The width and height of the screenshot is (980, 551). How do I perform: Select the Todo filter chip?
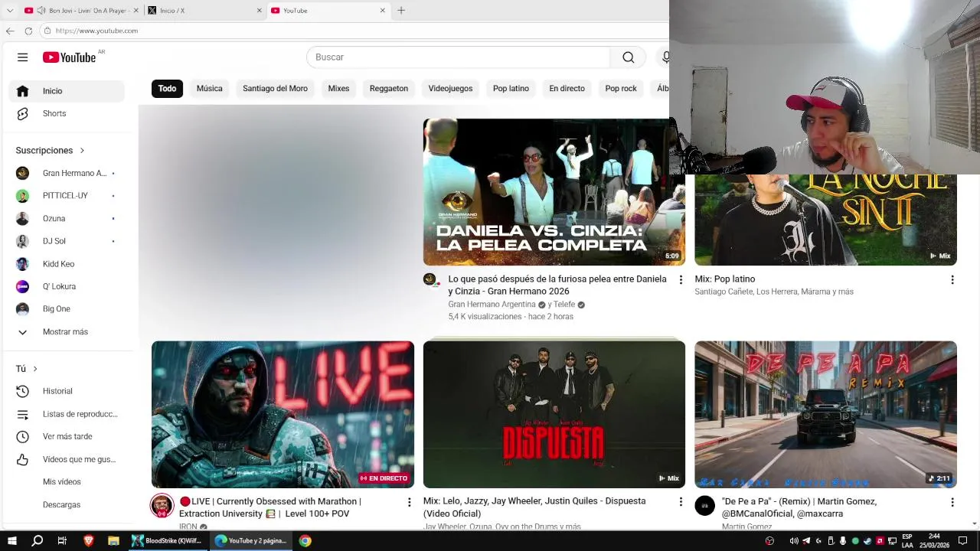coord(167,89)
